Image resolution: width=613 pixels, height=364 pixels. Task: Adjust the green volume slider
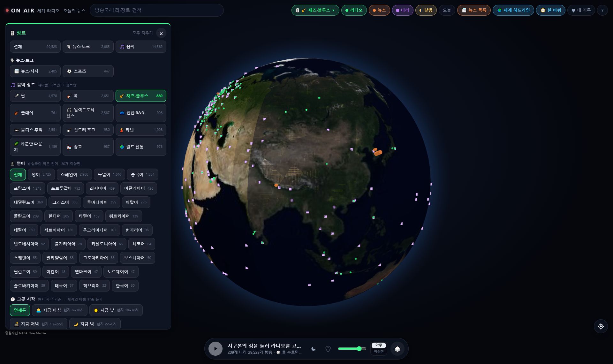(x=352, y=349)
